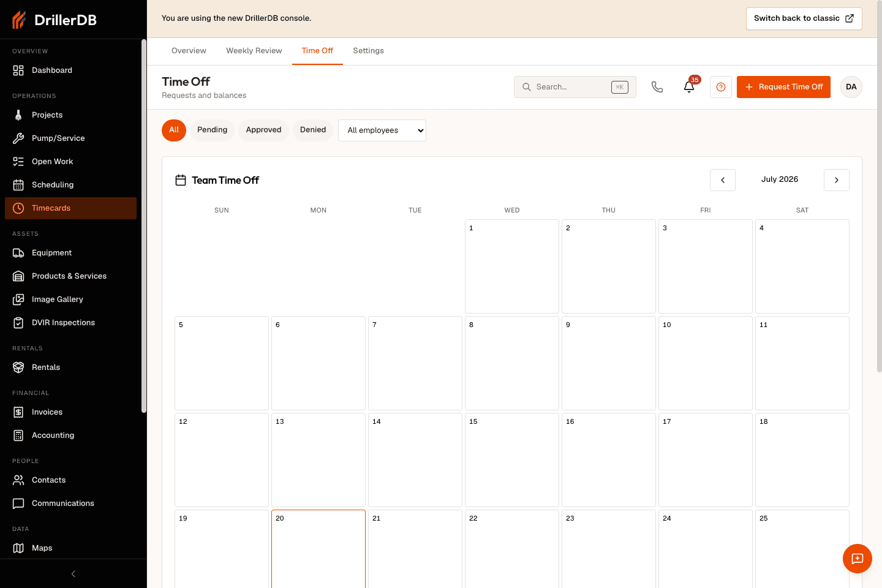Open Accounting in sidebar
This screenshot has width=882, height=588.
click(x=70, y=435)
